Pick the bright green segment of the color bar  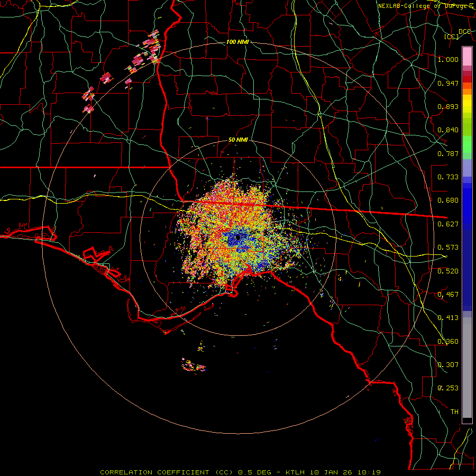(467, 144)
